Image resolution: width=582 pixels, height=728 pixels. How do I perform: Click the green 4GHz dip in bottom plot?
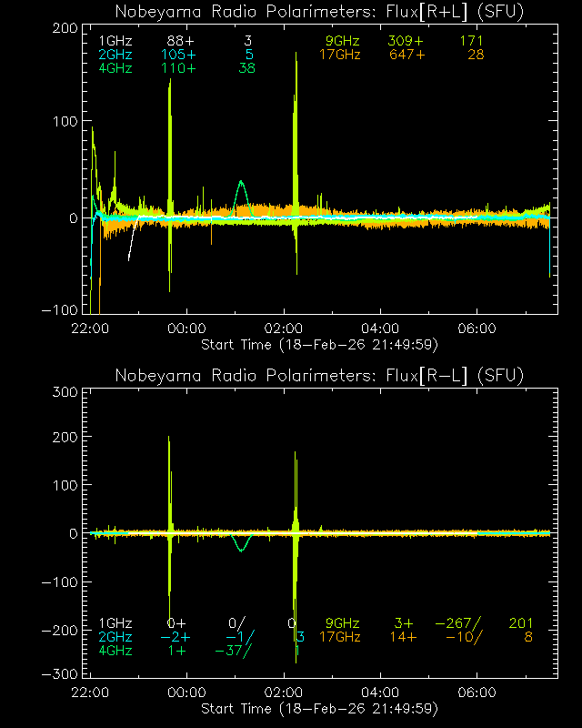click(240, 547)
